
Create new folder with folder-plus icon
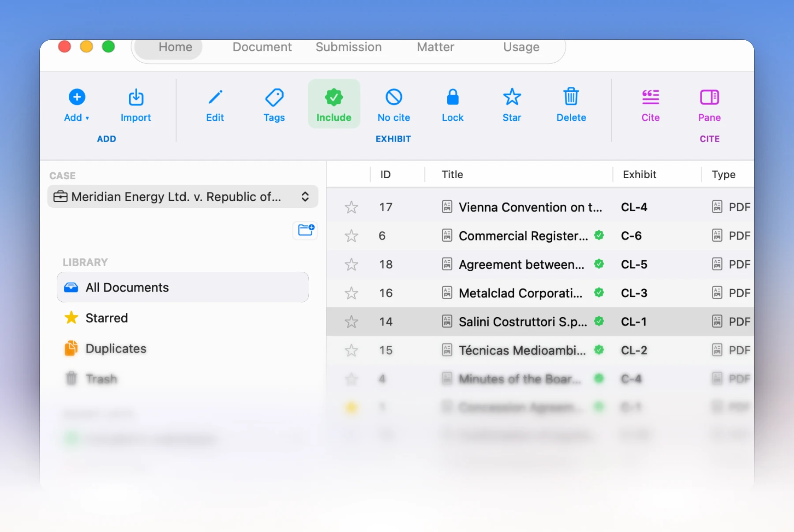[306, 230]
